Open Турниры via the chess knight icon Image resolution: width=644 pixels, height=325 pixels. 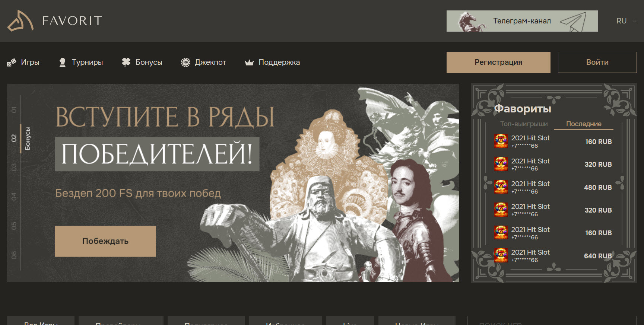(x=63, y=62)
